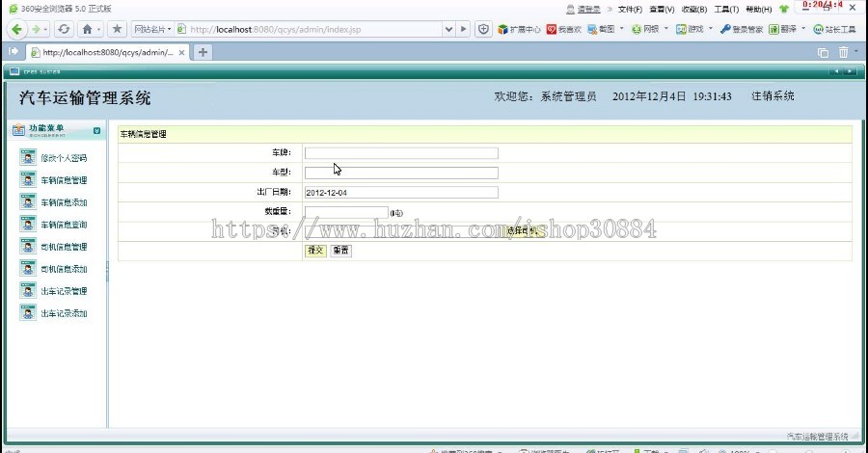This screenshot has height=453, width=868.
Task: Click the 系统管理员 welcome text
Action: pyautogui.click(x=568, y=96)
